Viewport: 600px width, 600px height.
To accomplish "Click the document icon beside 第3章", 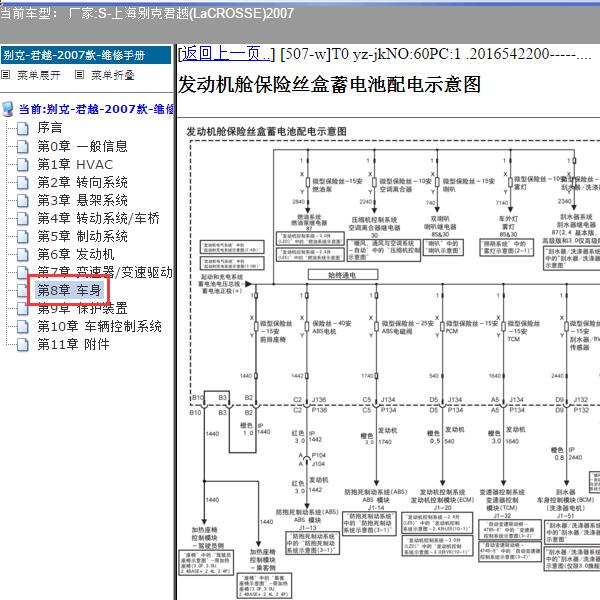I will [23, 201].
